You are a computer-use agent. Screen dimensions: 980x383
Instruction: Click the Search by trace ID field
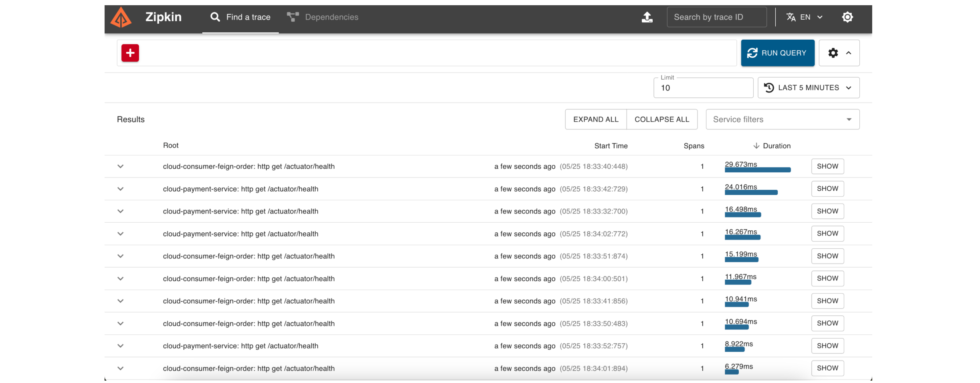[717, 17]
